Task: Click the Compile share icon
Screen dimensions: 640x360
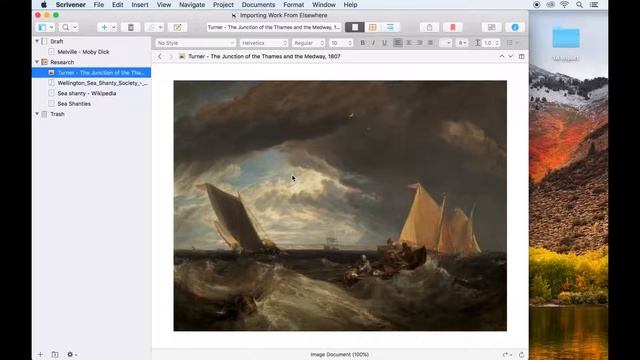Action: tap(429, 27)
